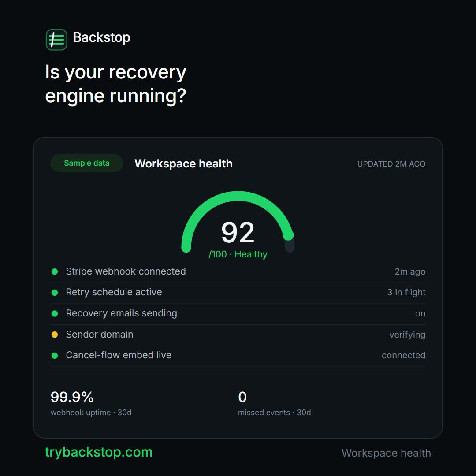Select the Recovery emails sending row

click(238, 313)
